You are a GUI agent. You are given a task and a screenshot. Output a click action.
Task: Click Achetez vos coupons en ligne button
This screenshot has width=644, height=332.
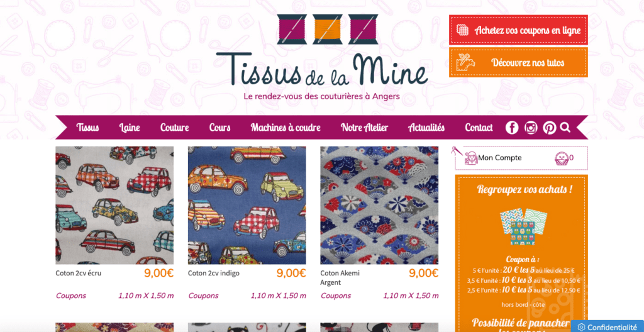coord(518,30)
